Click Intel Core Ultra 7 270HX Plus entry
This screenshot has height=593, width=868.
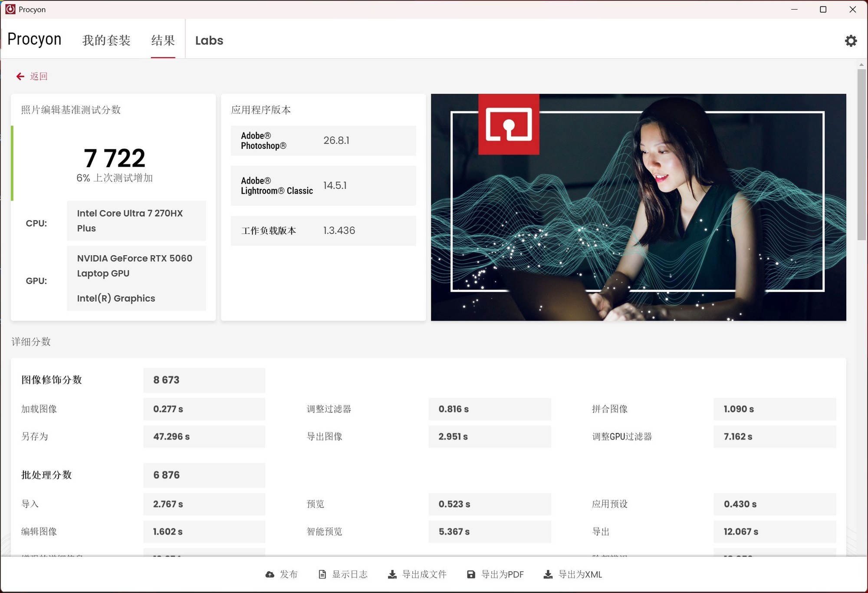point(136,221)
